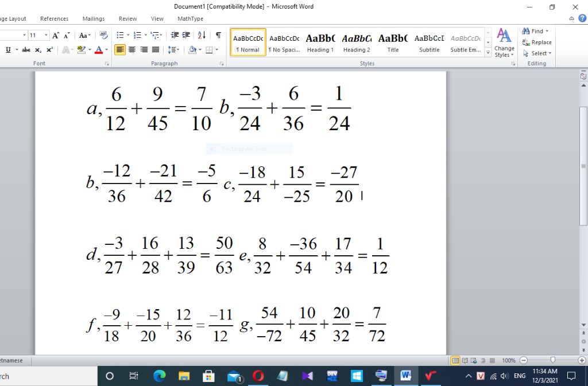
Task: Apply the red font color swatch
Action: (99, 50)
